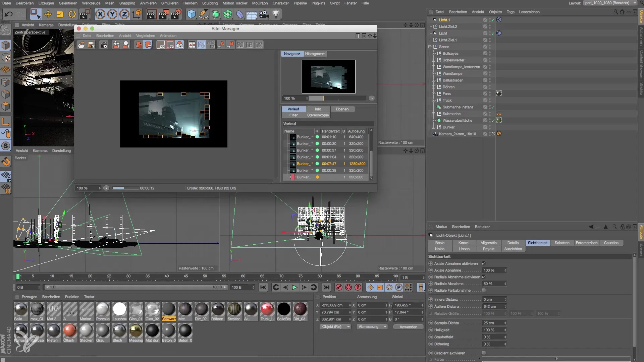Set image as B in comparison

pyautogui.click(x=230, y=45)
